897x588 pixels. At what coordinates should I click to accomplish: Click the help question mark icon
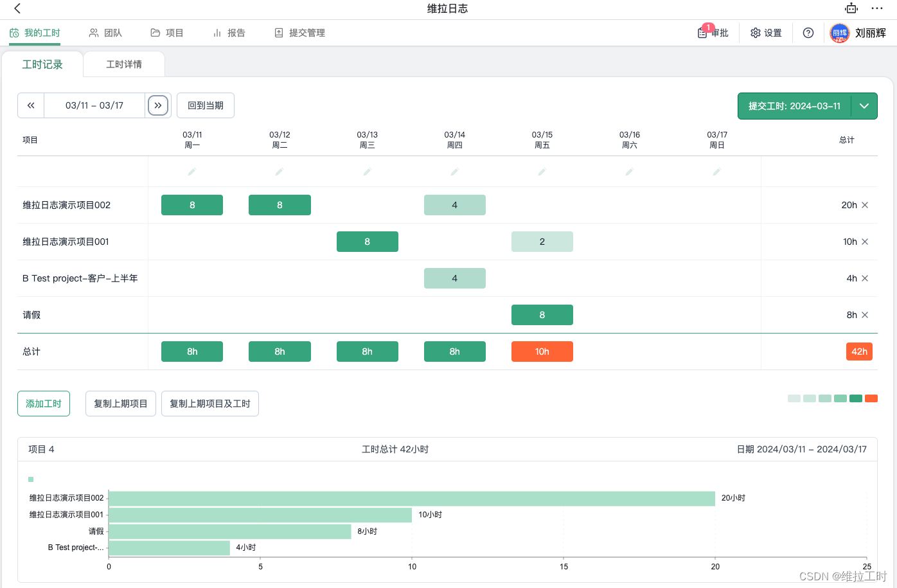tap(808, 33)
